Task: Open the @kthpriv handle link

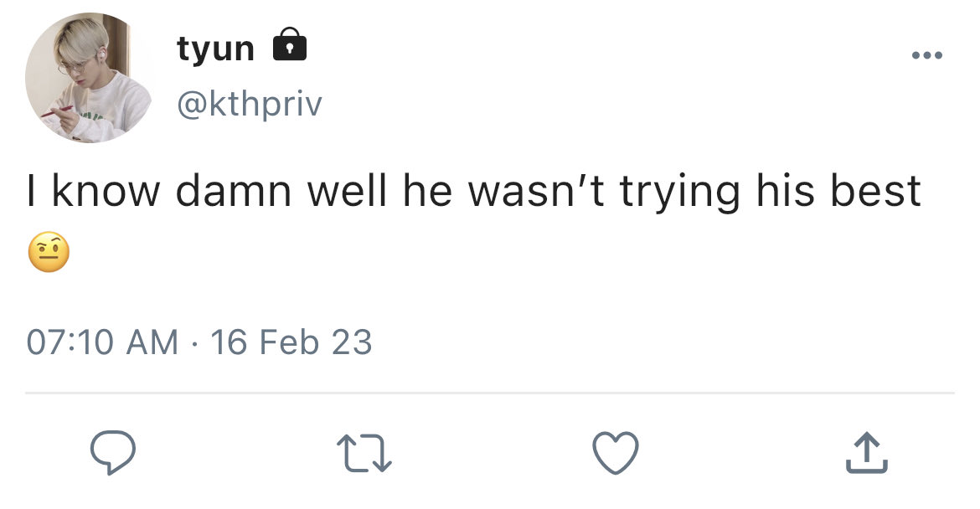Action: coord(250,104)
